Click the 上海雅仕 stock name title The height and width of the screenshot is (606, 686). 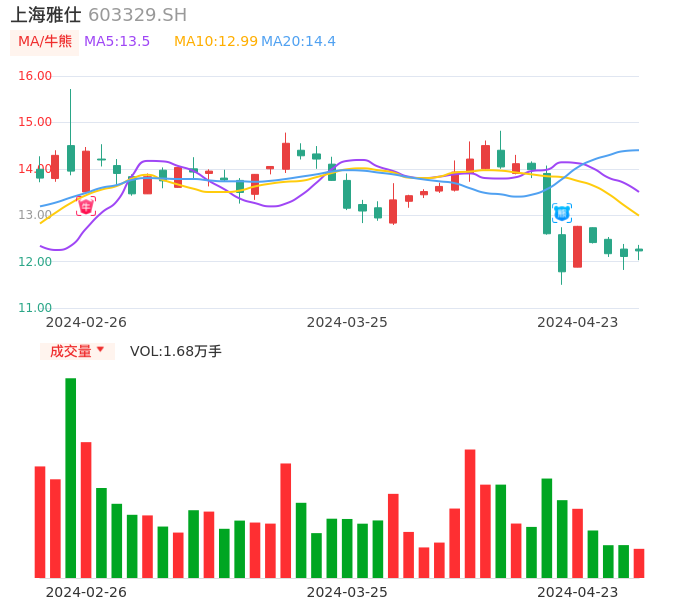[46, 15]
